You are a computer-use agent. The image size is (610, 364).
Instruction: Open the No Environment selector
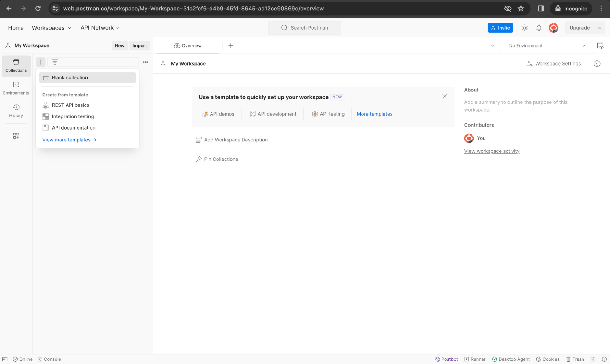547,45
